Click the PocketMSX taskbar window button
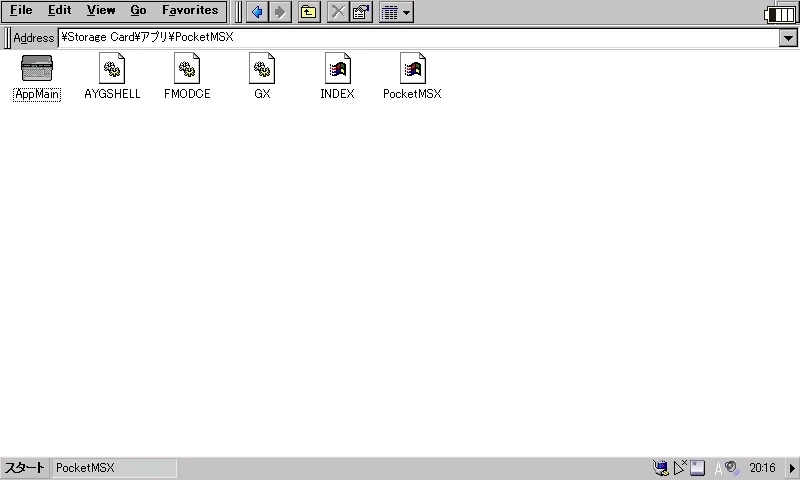 pyautogui.click(x=114, y=468)
